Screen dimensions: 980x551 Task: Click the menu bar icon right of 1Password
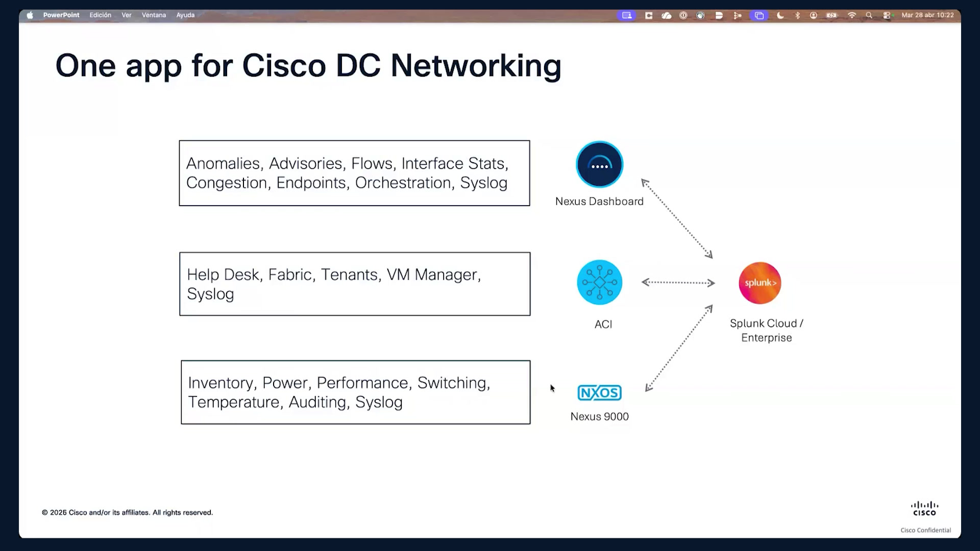point(701,15)
